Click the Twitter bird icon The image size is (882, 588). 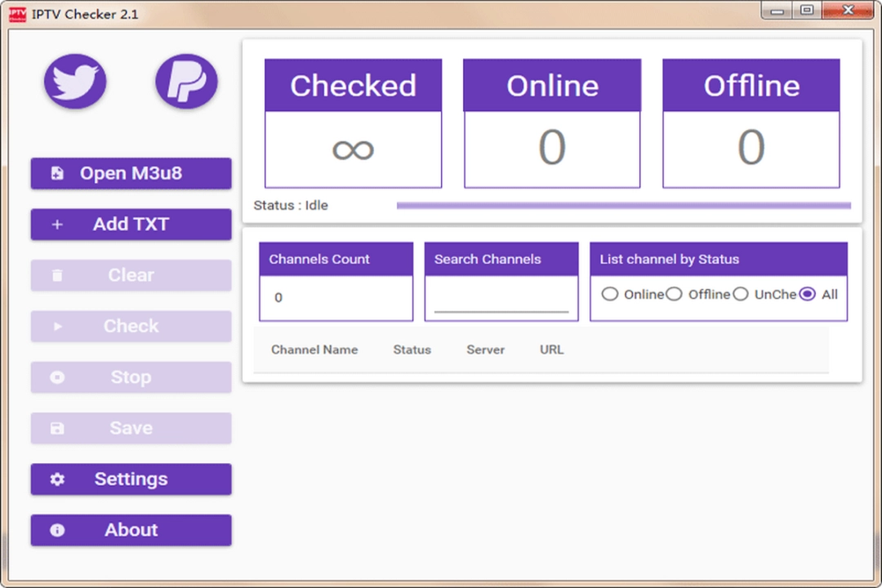click(74, 82)
